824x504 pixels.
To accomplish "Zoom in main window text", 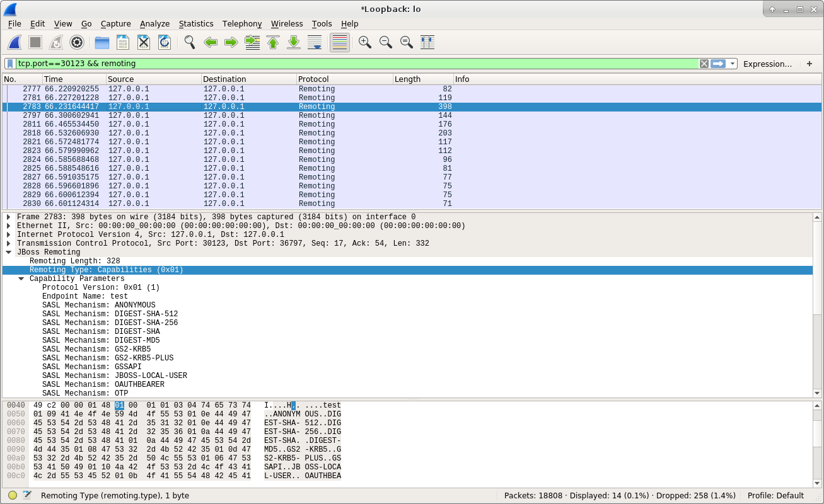I will (x=365, y=42).
